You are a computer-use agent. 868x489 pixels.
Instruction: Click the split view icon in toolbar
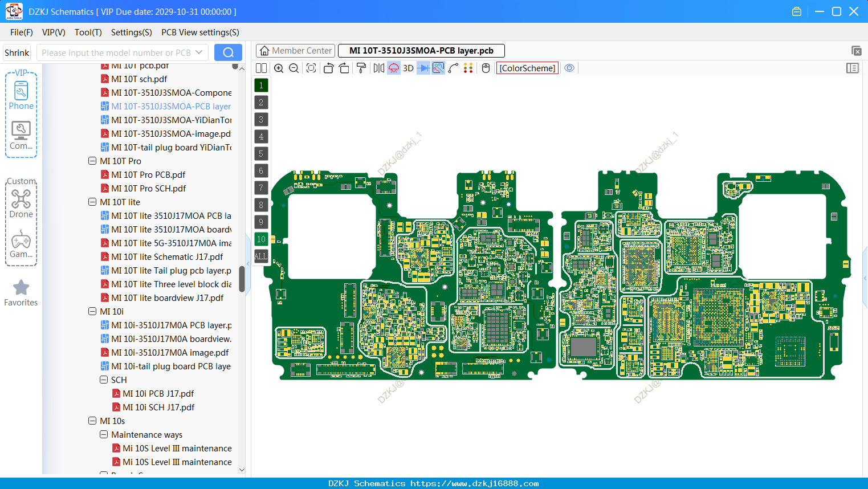[261, 68]
